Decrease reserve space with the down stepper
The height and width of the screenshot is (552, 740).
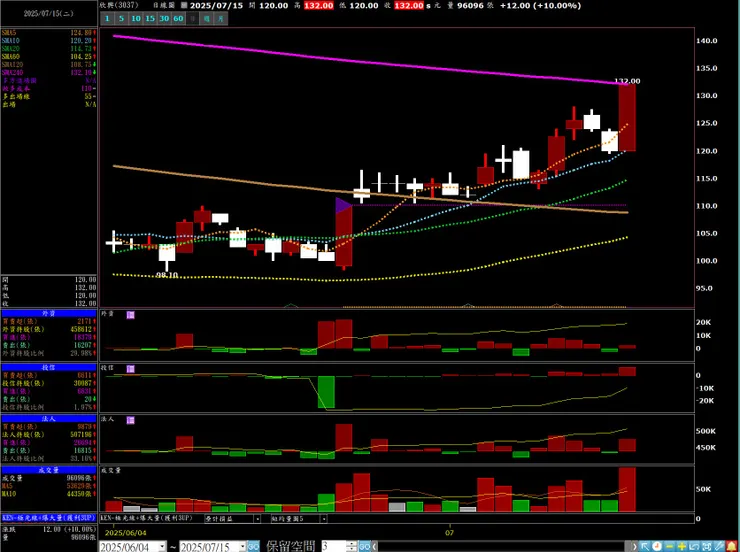(x=352, y=549)
